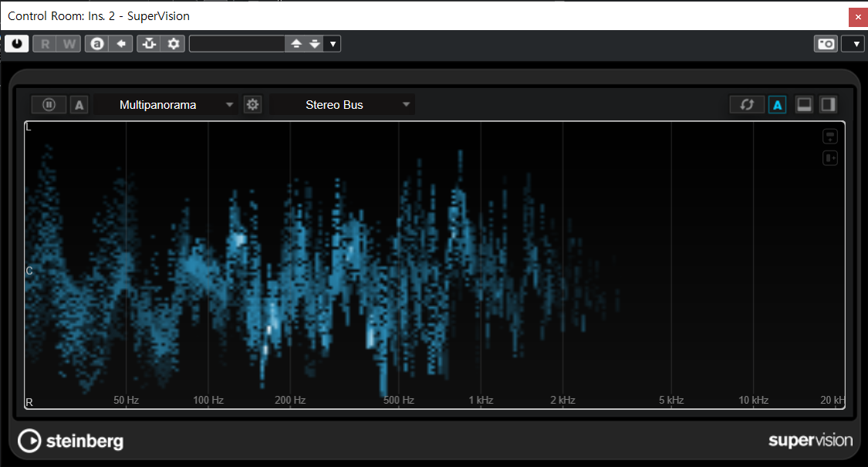
Task: Click the copy A to B arrow
Action: coord(120,44)
